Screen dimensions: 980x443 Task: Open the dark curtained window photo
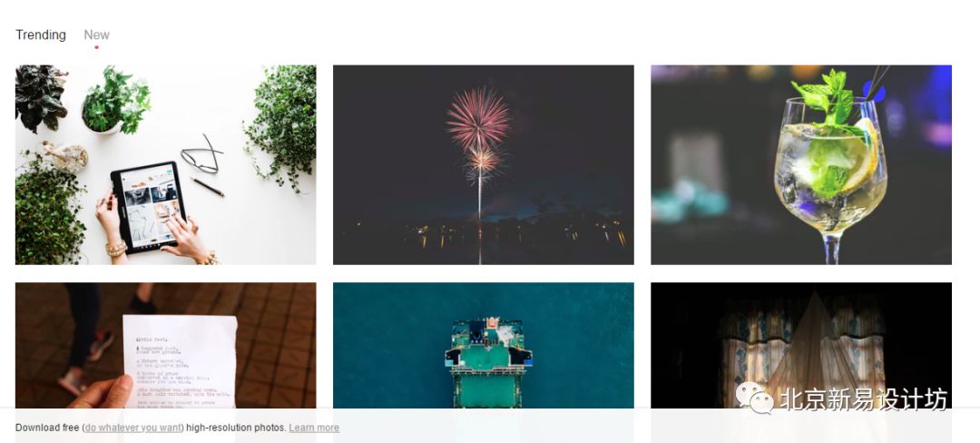tap(801, 346)
